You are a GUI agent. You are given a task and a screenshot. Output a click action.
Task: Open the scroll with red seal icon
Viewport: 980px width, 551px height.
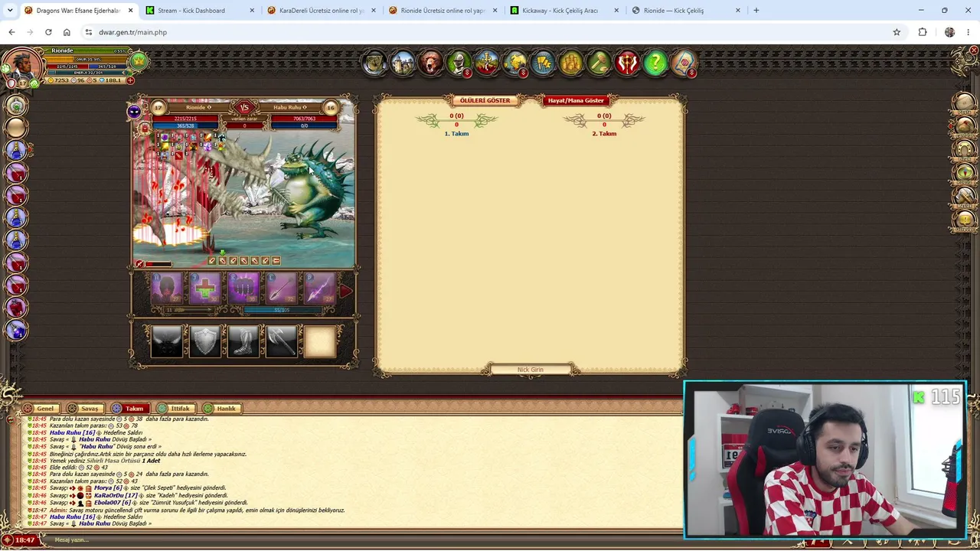click(x=684, y=63)
